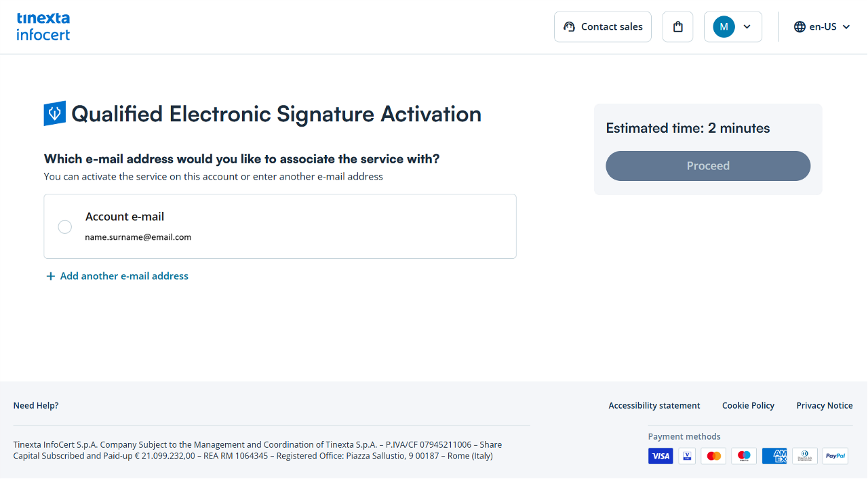868x479 pixels.
Task: Select the Account e-mail radio button
Action: pos(65,227)
